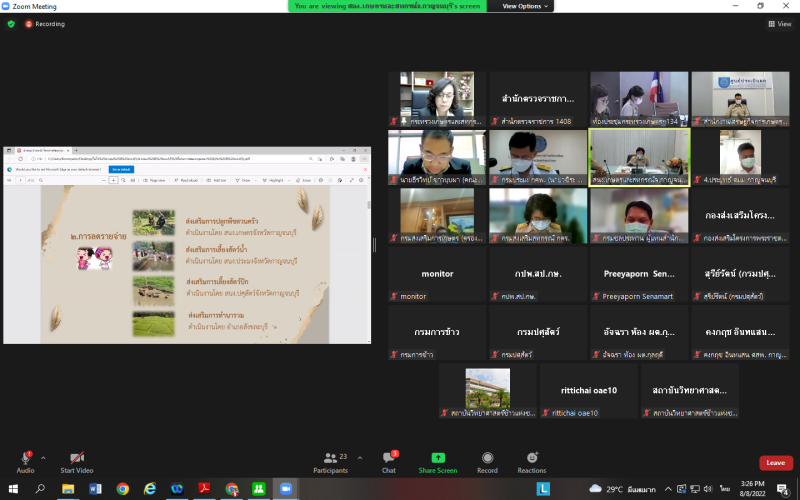
Task: Click the Recording status indicator
Action: pos(45,24)
